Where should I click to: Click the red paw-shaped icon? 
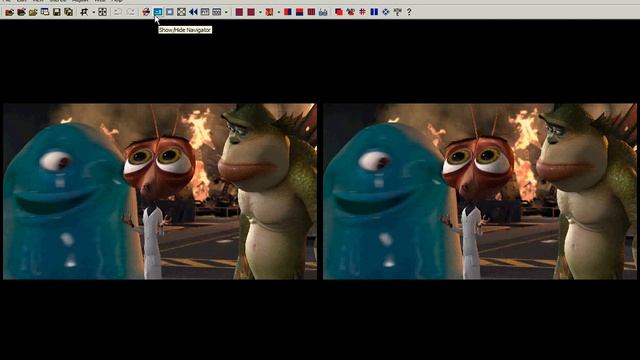coord(351,12)
